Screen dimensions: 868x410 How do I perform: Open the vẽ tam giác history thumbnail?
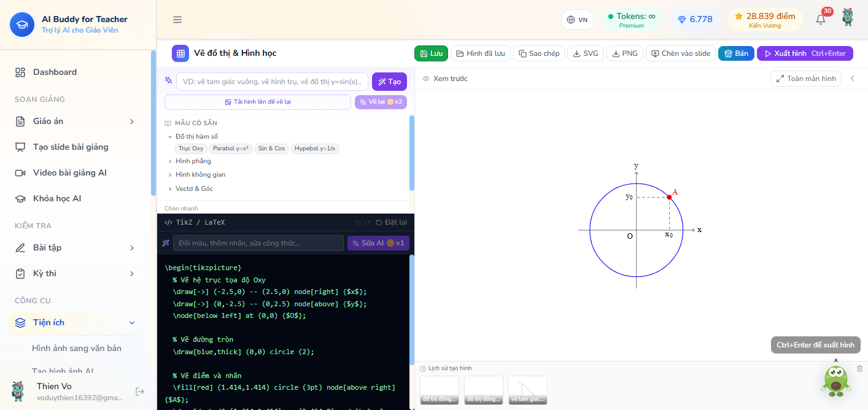click(x=528, y=390)
